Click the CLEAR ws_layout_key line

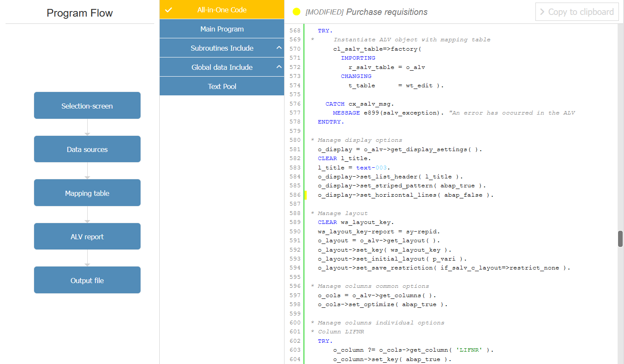(x=356, y=222)
